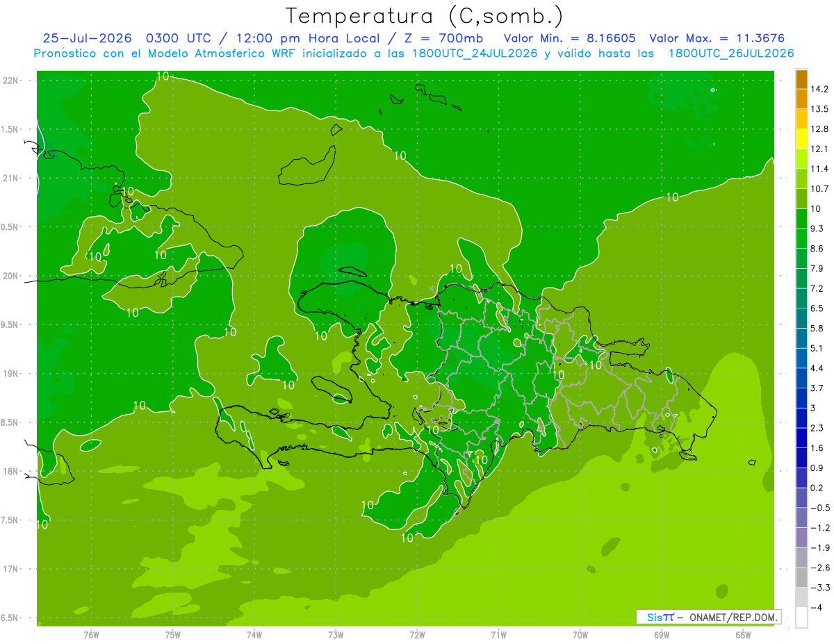Click the '6.5N' latitude label

point(10,618)
